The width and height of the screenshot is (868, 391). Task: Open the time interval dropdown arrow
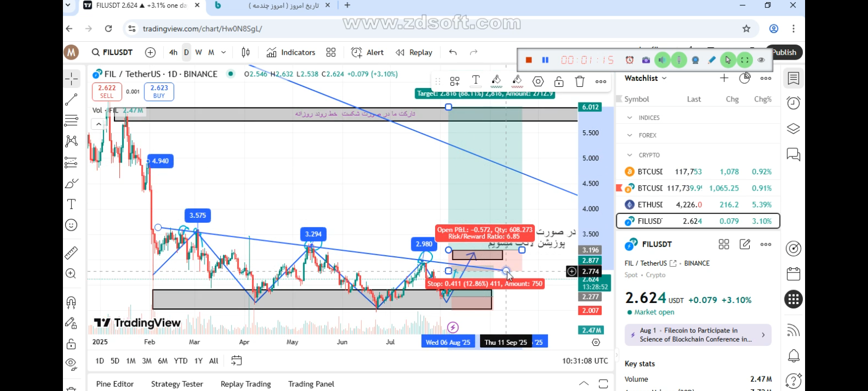(239, 53)
